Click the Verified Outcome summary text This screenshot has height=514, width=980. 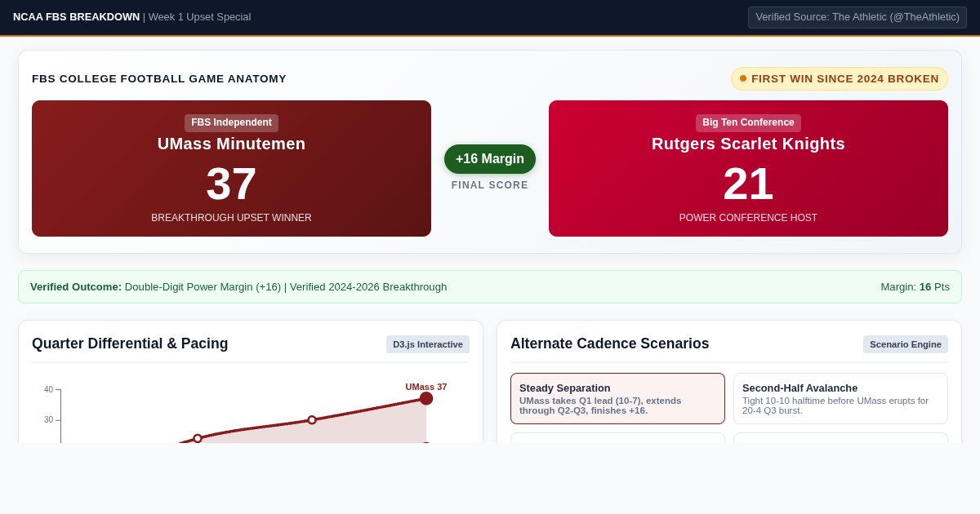click(238, 287)
